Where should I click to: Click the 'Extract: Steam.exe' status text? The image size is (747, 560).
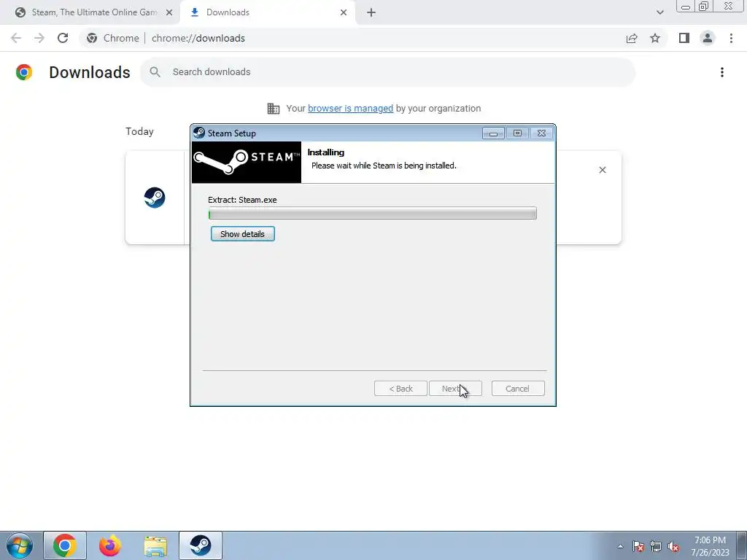242,200
